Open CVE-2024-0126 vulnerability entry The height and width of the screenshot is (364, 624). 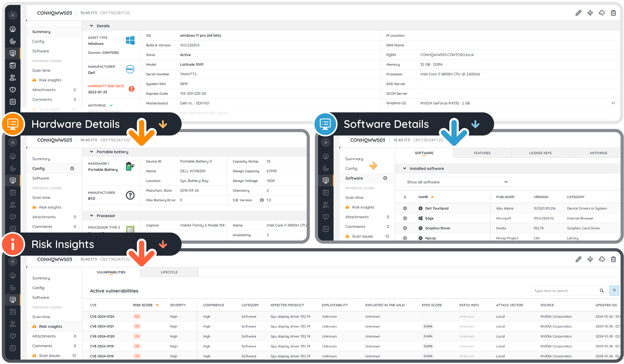102,316
